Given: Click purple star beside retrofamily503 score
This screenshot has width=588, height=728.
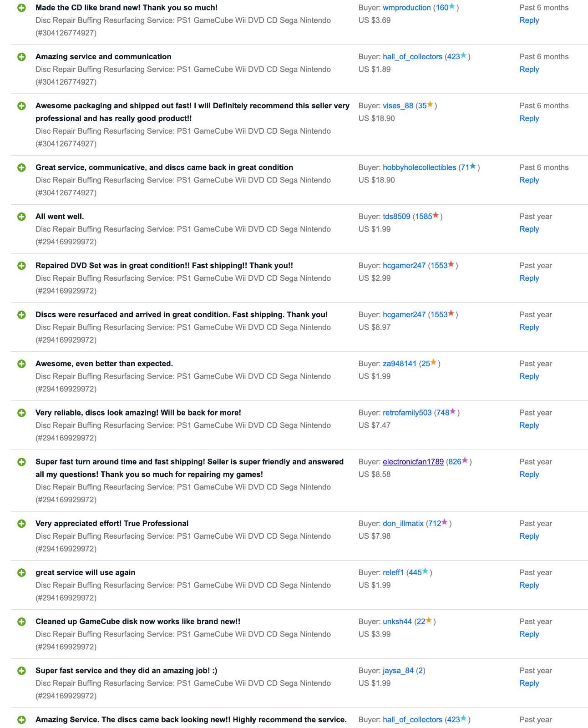Looking at the screenshot, I should [453, 412].
